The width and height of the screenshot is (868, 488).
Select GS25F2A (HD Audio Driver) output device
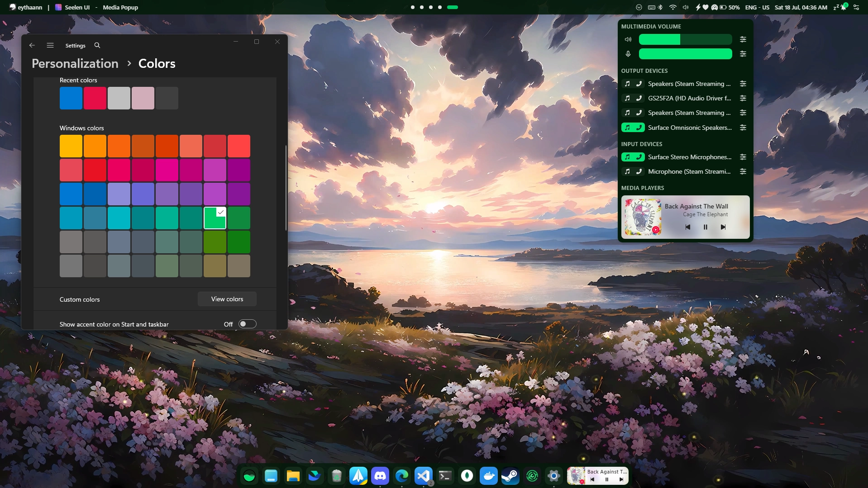click(x=689, y=98)
